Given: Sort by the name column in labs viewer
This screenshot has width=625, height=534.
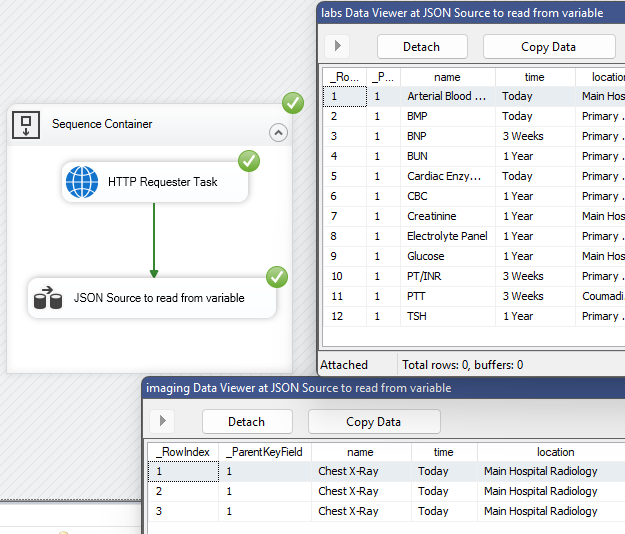Looking at the screenshot, I should (x=448, y=77).
